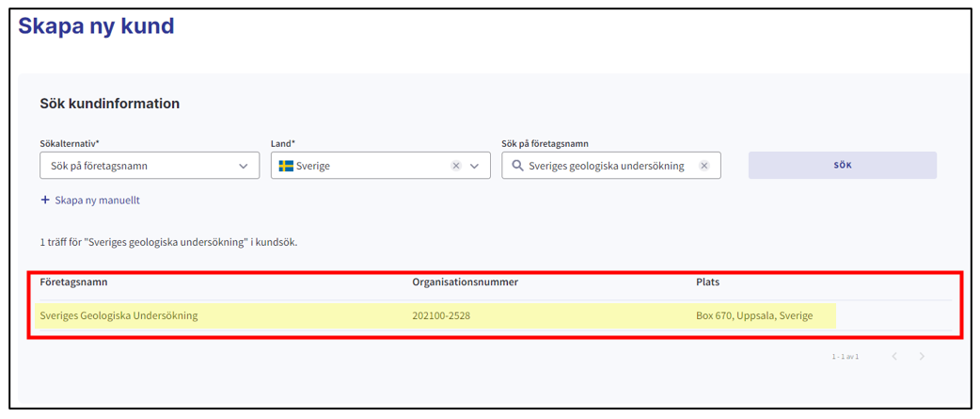Image resolution: width=980 pixels, height=419 pixels.
Task: Clear the Sverige country selection
Action: pyautogui.click(x=455, y=166)
